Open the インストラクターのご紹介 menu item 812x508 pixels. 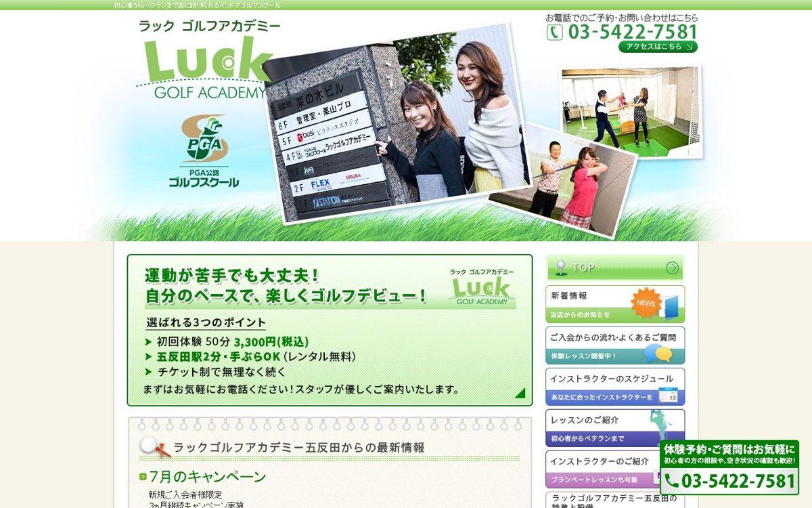click(602, 469)
